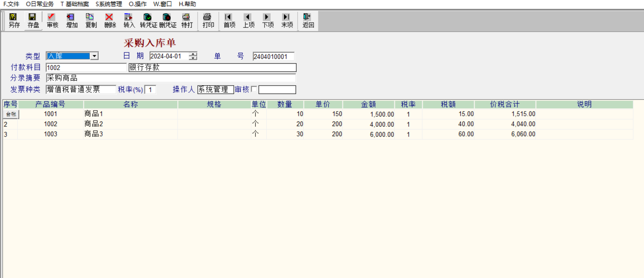Screen dimensions: 644x278
Task: Jump to first record with 首项
Action: coord(229,21)
